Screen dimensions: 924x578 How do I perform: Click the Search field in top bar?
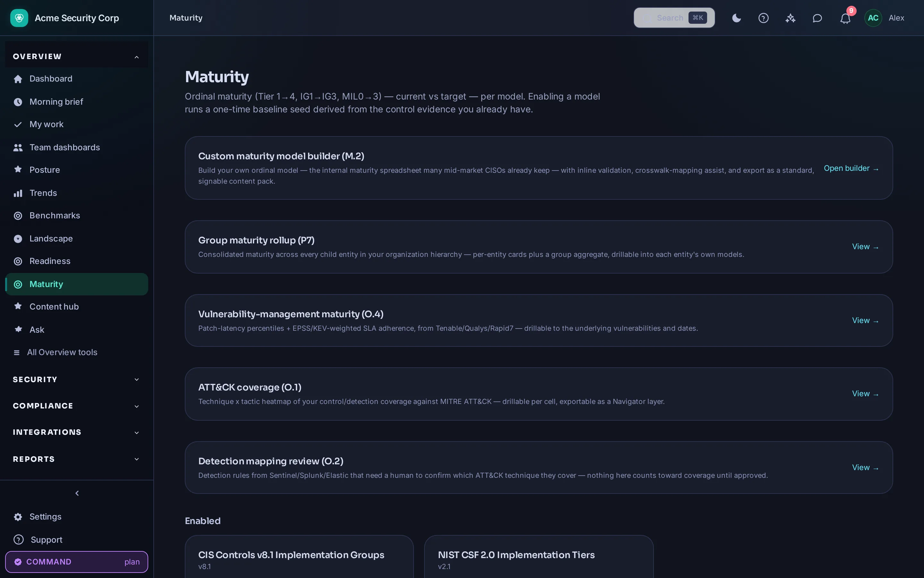coord(674,18)
